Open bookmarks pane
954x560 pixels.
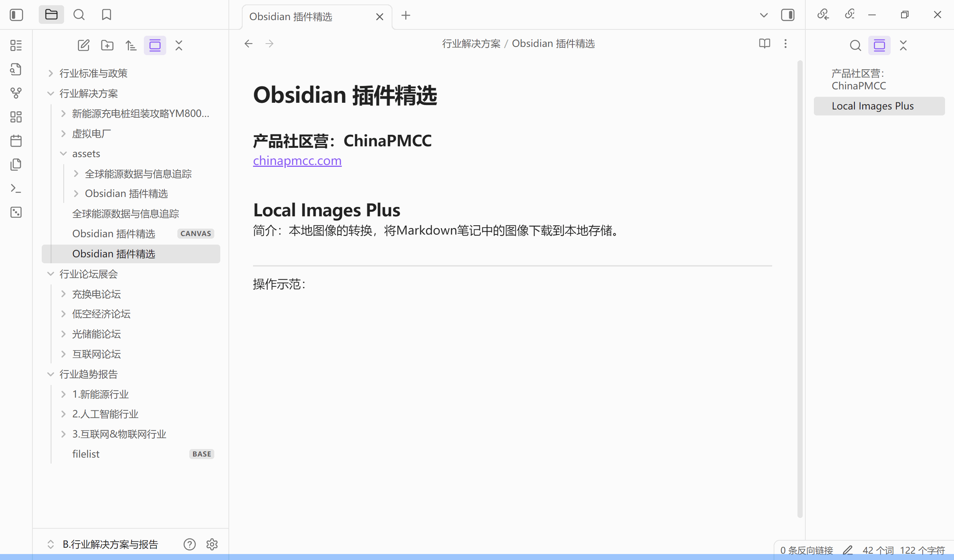coord(106,15)
